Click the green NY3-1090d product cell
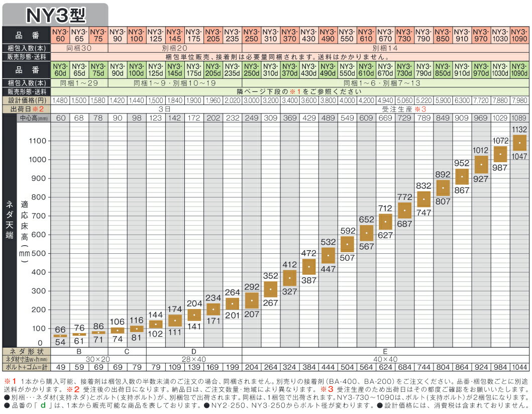532x414 pixels. pos(519,70)
